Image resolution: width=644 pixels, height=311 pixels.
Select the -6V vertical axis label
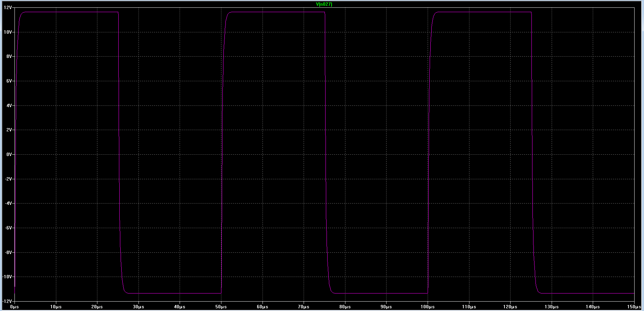pyautogui.click(x=8, y=228)
